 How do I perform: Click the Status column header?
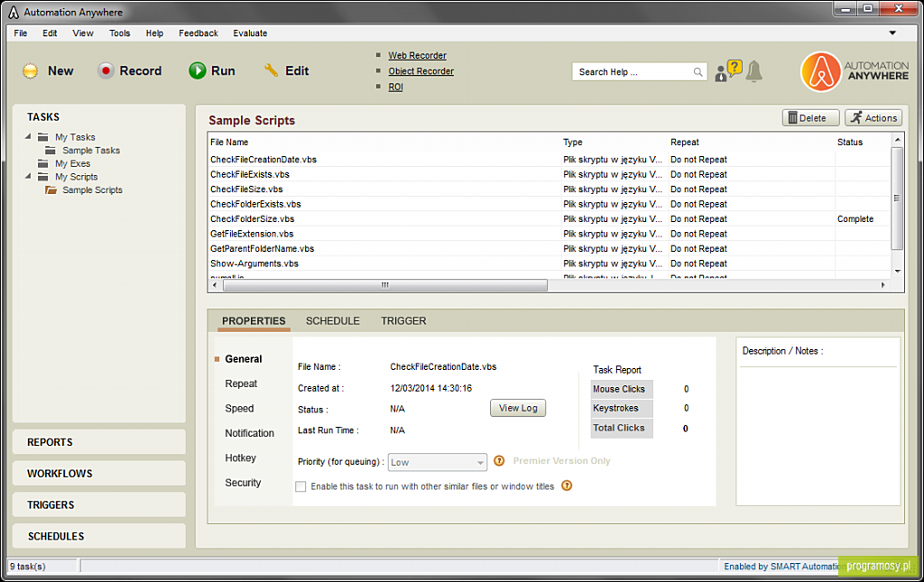[850, 142]
